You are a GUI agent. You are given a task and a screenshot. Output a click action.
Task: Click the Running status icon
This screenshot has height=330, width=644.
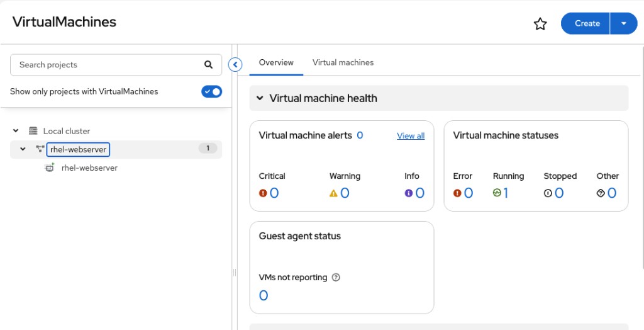(x=497, y=193)
